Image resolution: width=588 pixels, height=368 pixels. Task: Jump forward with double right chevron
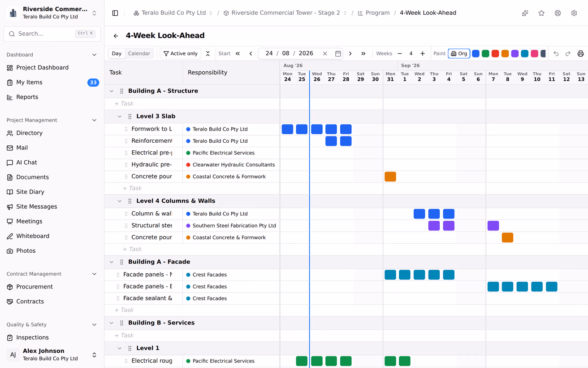tap(363, 53)
